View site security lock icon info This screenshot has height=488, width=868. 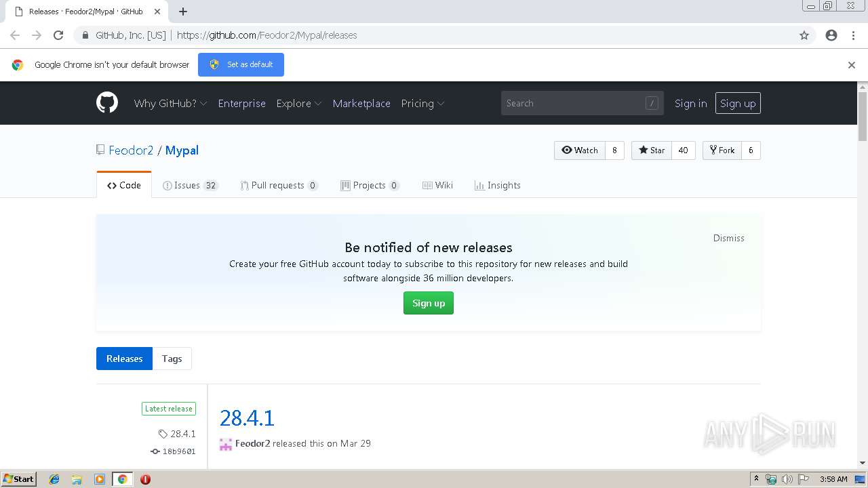[x=85, y=35]
